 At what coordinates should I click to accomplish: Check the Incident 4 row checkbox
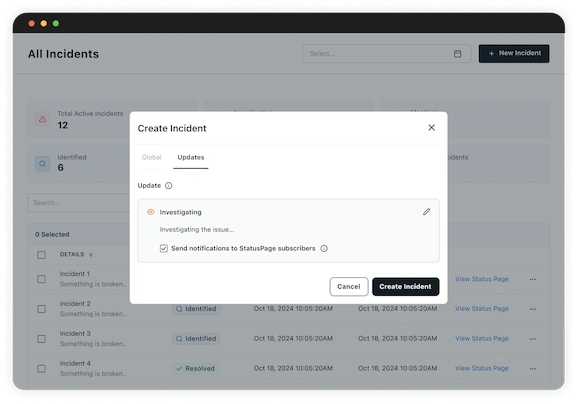[41, 369]
